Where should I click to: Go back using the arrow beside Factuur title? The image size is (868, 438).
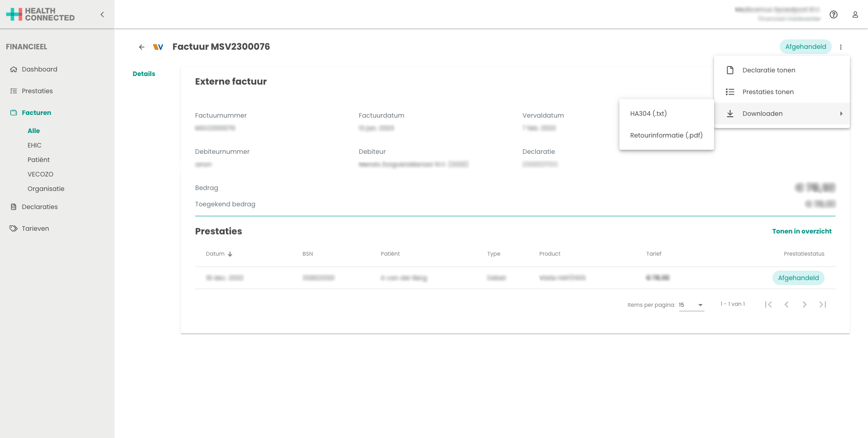pos(142,47)
